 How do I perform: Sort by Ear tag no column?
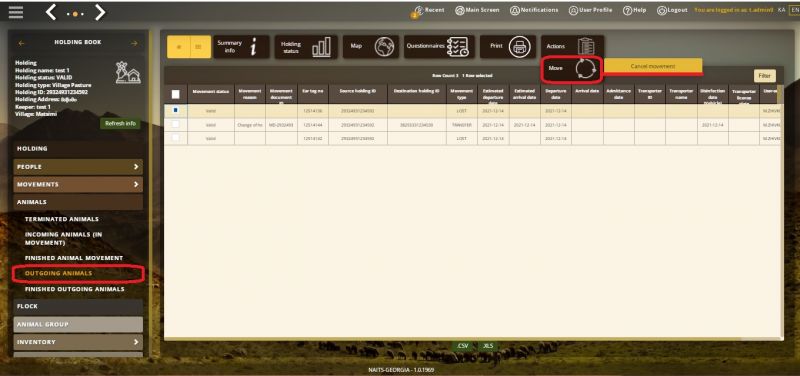313,94
